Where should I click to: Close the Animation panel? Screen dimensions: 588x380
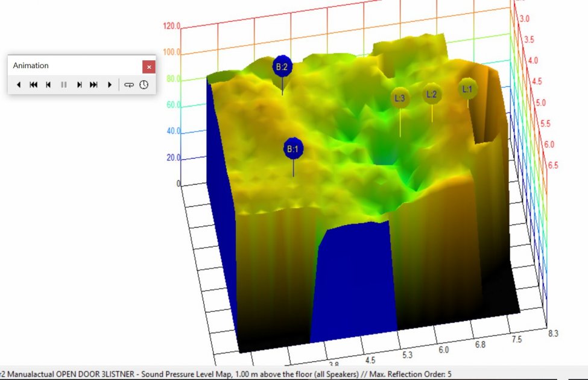149,66
